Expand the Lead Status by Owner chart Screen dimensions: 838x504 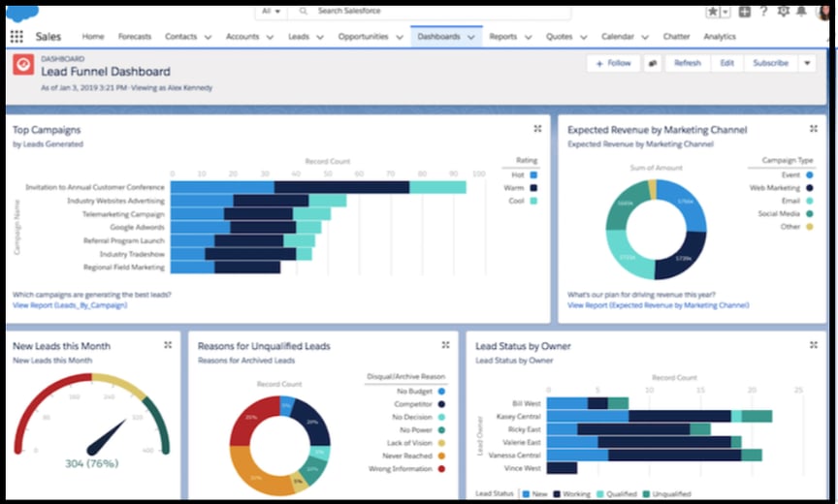click(814, 345)
